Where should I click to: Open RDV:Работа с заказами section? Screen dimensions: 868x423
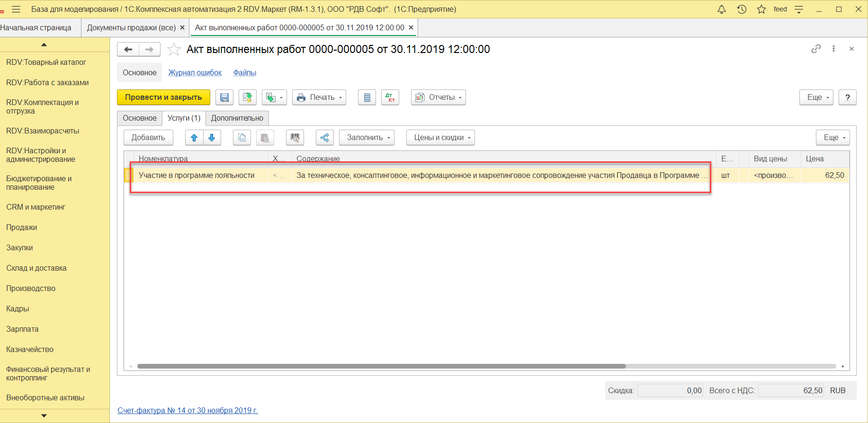47,83
